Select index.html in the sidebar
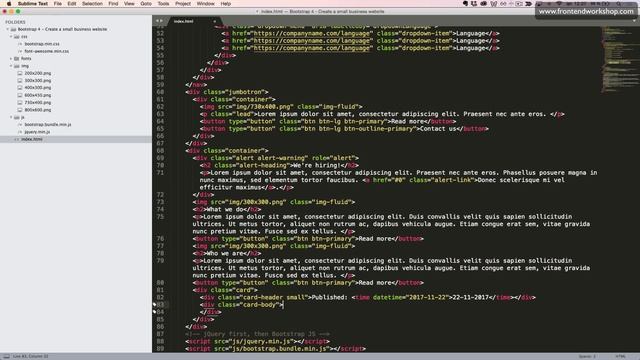640x360 pixels. (x=32, y=139)
